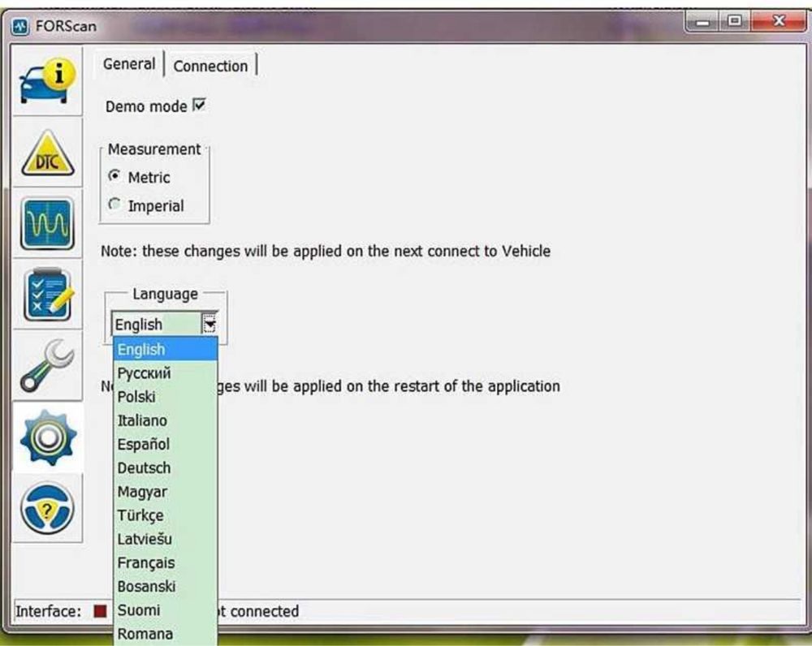Click the note about next connect to Vehicle
Screen dimensions: 812x646
(326, 251)
